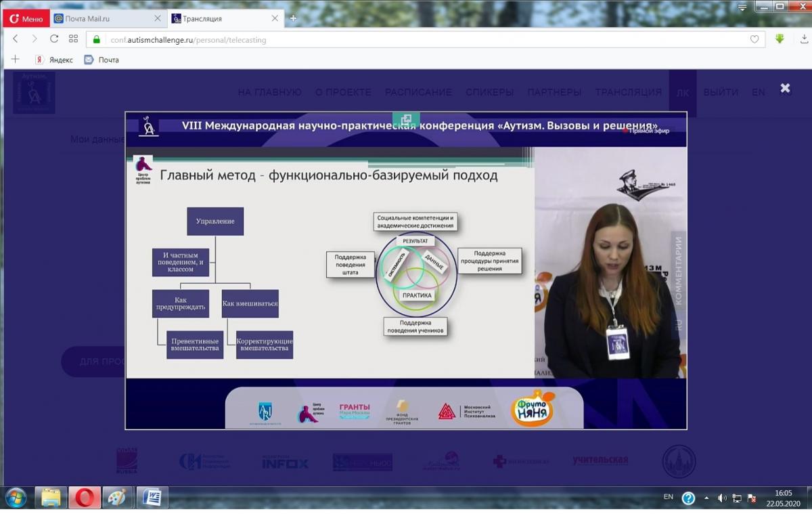Open the Почта bookmark
Screen dimensions: 812x514
click(101, 60)
